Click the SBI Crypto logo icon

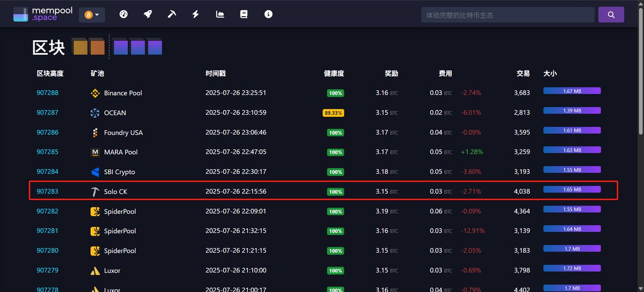coord(95,172)
